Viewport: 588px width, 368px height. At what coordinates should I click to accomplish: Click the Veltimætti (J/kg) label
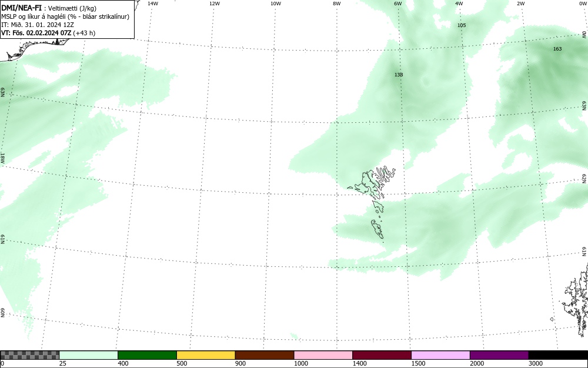point(72,8)
